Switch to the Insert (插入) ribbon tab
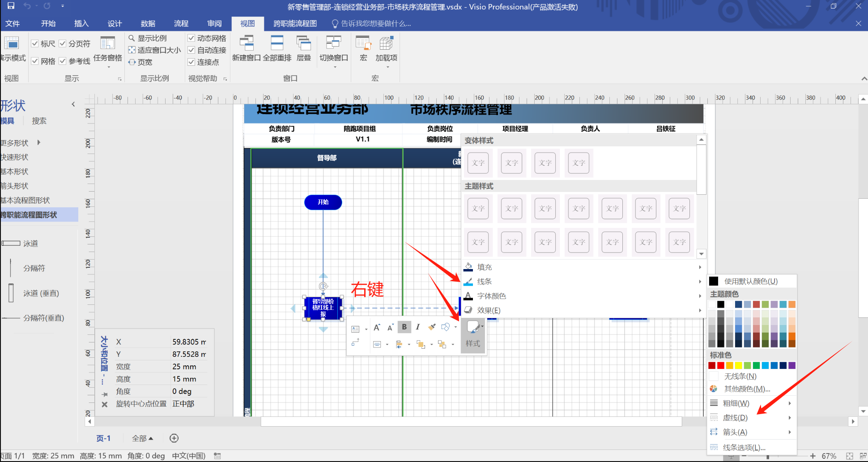Viewport: 868px width, 462px height. pyautogui.click(x=81, y=23)
